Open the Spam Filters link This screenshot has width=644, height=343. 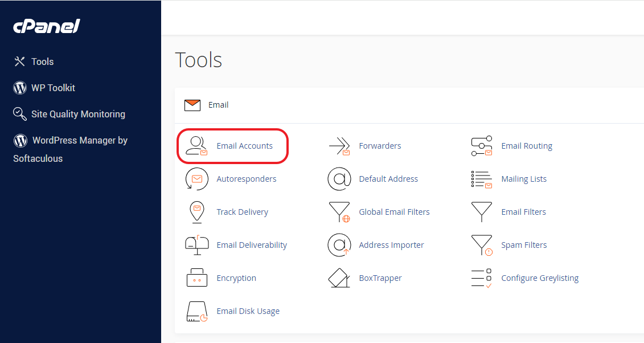524,245
